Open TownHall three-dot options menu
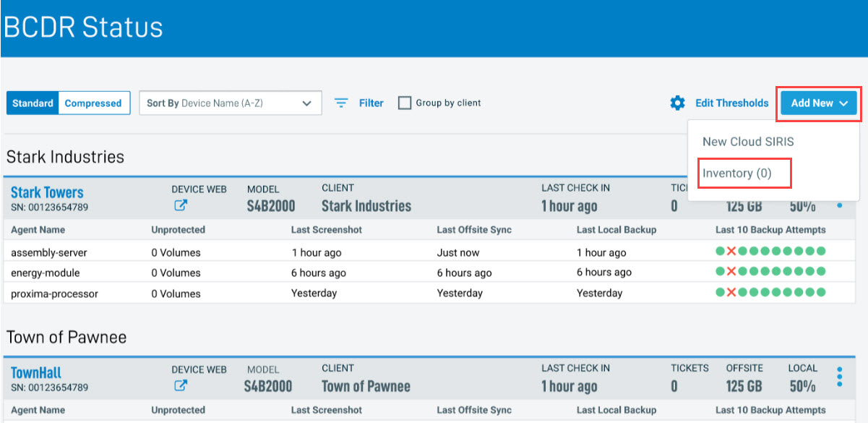This screenshot has width=868, height=423. pos(839,377)
